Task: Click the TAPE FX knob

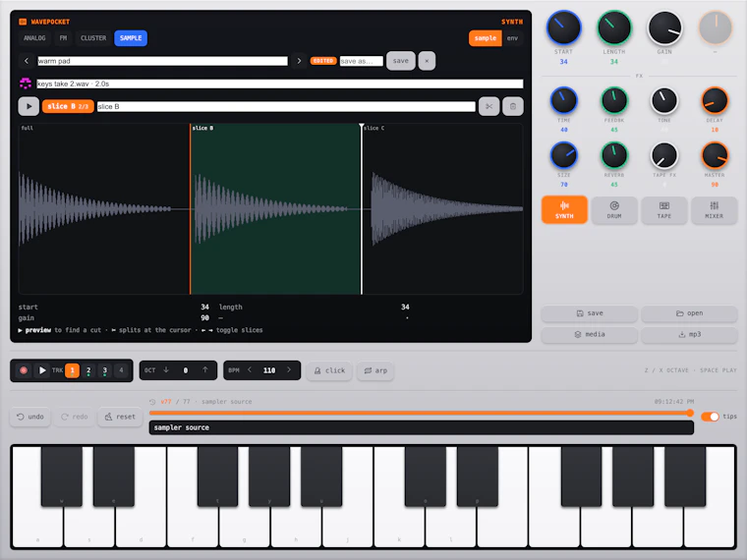Action: (x=664, y=155)
